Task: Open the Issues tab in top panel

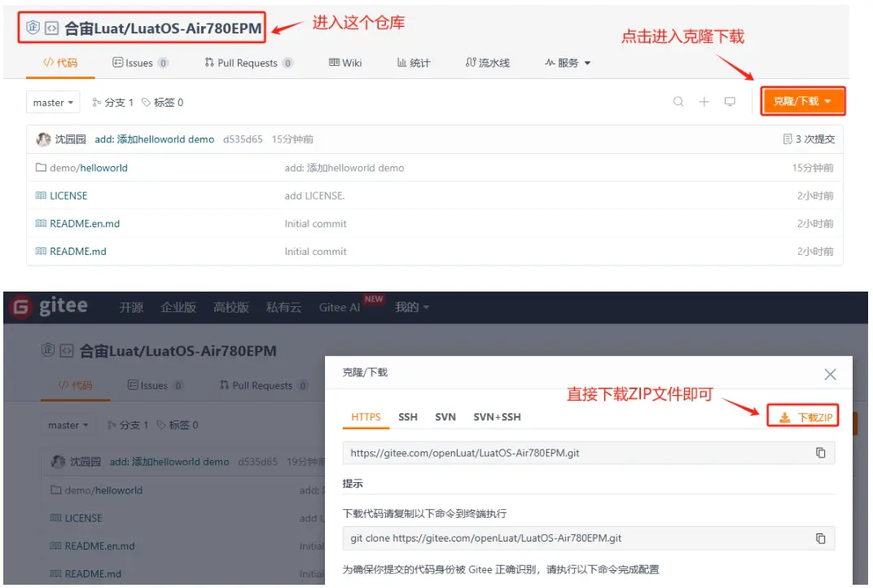Action: [140, 63]
